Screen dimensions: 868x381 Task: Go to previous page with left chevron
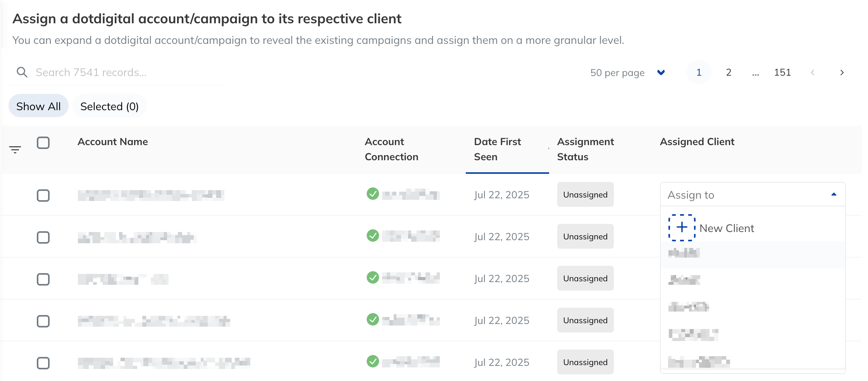[813, 73]
